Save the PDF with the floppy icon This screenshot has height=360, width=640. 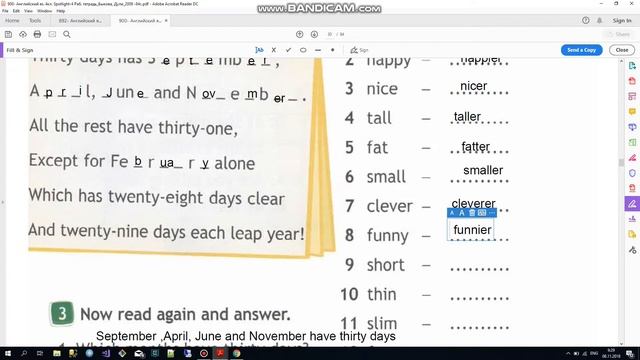8,34
